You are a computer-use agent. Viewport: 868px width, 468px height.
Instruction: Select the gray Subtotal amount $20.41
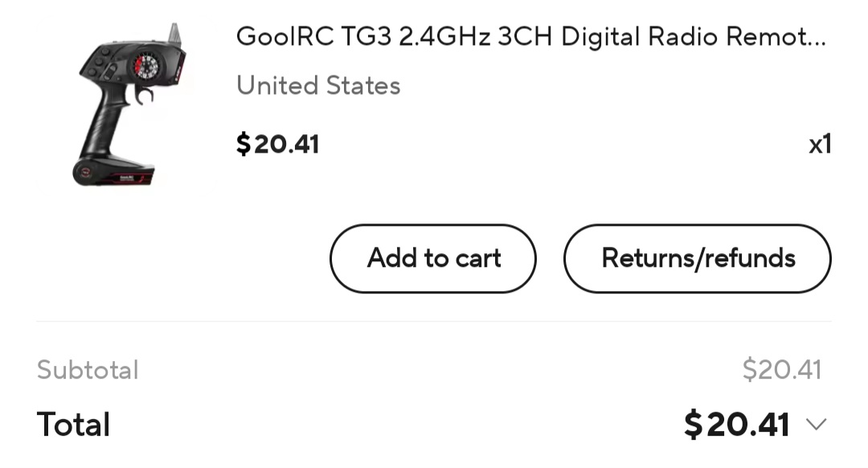pyautogui.click(x=782, y=369)
